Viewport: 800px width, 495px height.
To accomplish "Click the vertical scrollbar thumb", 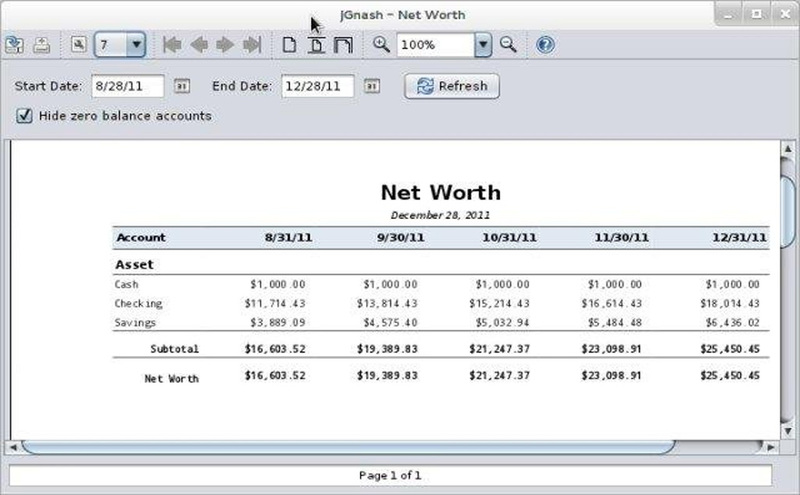I will [x=787, y=214].
